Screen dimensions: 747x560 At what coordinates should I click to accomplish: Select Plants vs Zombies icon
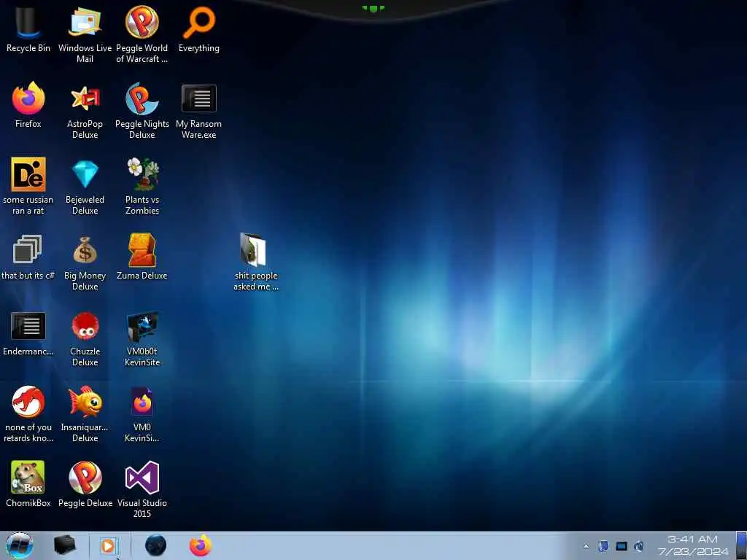(142, 186)
